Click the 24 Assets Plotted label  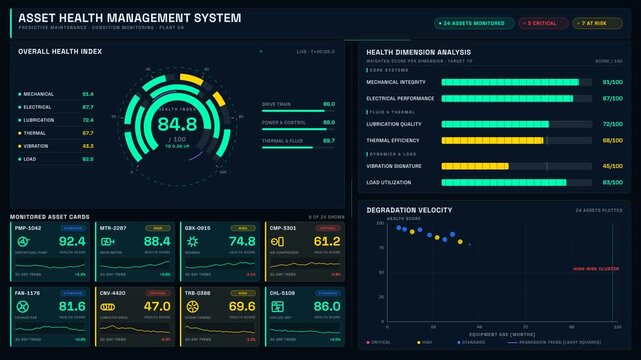599,210
